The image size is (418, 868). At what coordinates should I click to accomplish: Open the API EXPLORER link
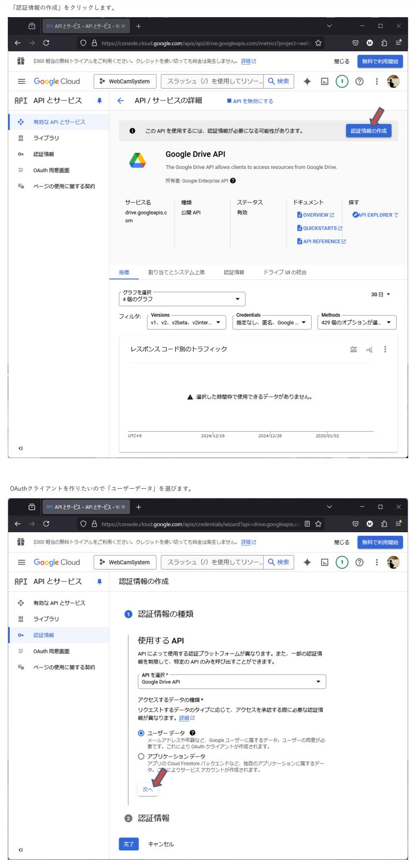point(375,215)
